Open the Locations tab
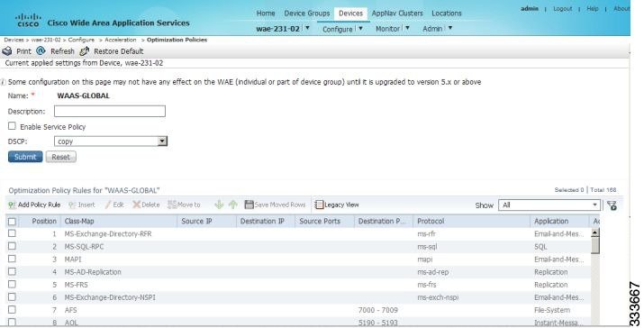This screenshot has height=328, width=644. [447, 14]
